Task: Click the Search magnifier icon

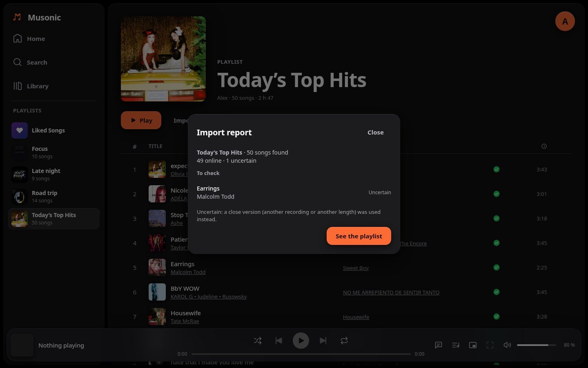Action: click(18, 62)
